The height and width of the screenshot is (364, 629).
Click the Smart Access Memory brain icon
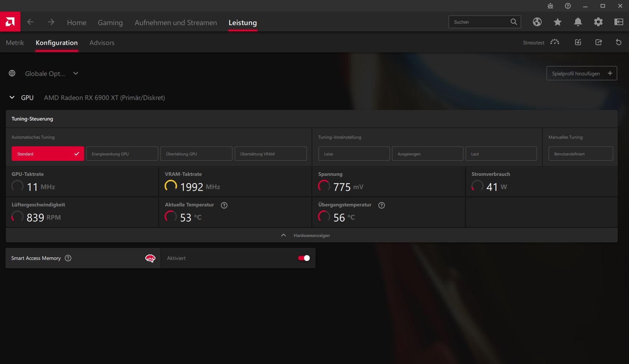click(150, 258)
